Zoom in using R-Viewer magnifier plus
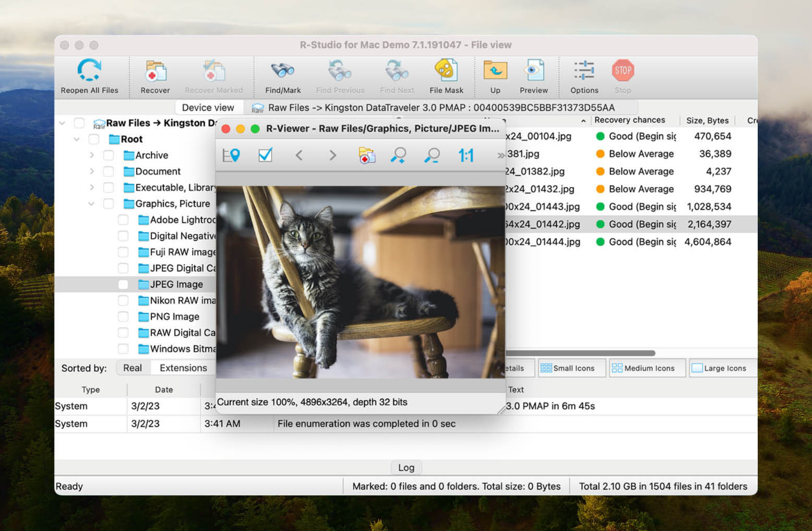Viewport: 812px width, 531px height. click(399, 155)
